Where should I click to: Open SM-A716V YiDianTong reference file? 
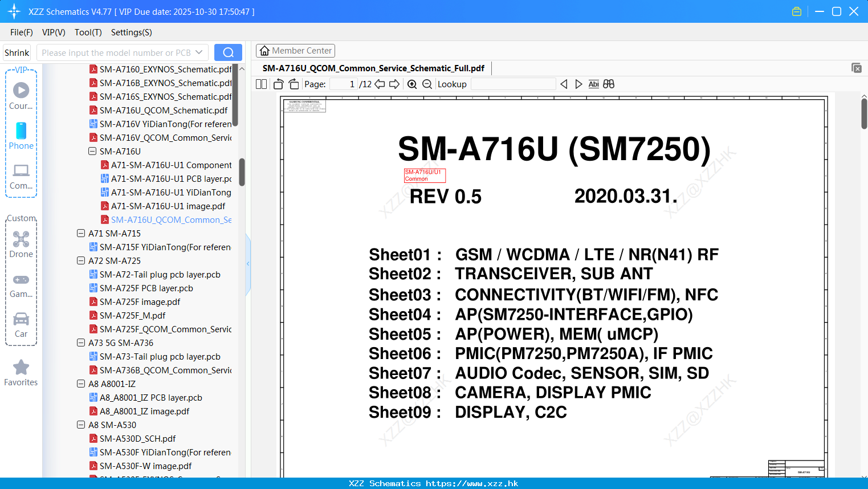point(161,124)
